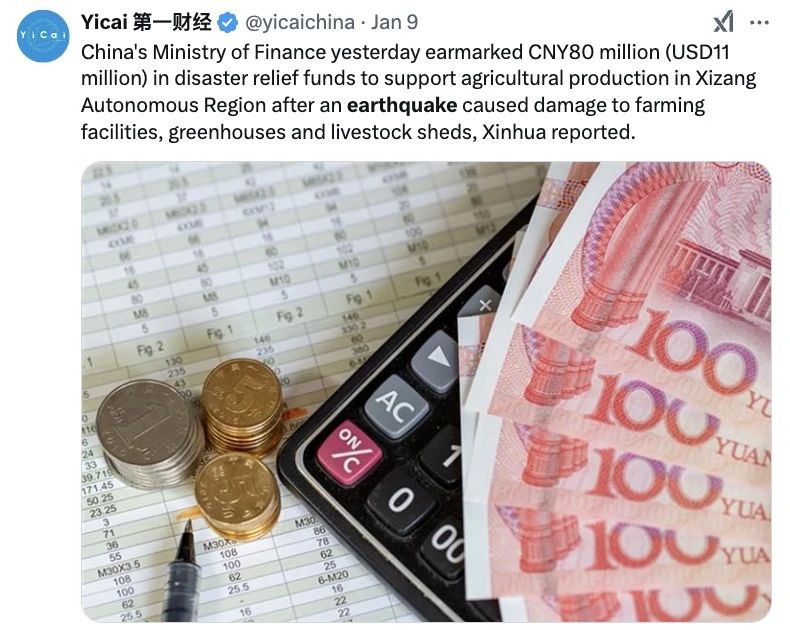Open the Yicai 第一财经 display name
Image resolution: width=790 pixels, height=630 pixels.
coord(147,22)
